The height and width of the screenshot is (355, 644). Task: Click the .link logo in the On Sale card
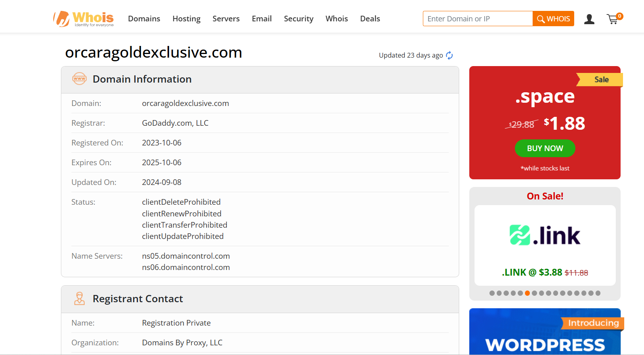coord(545,235)
